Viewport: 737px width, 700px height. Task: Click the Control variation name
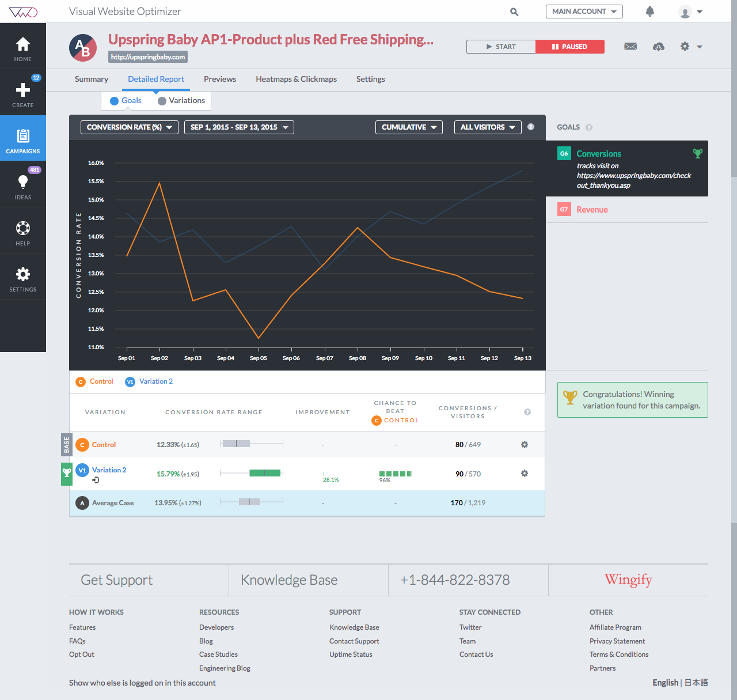pos(104,445)
